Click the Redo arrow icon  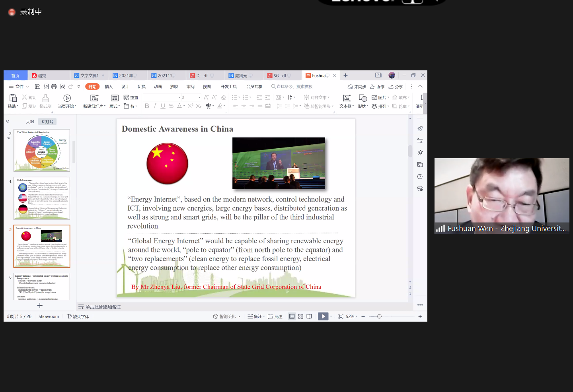pyautogui.click(x=70, y=87)
